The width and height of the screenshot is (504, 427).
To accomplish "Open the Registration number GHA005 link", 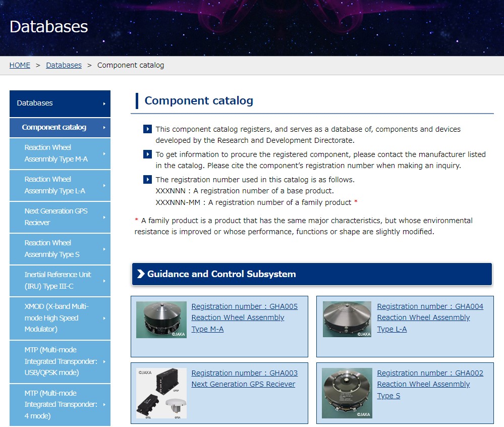I will coord(245,317).
